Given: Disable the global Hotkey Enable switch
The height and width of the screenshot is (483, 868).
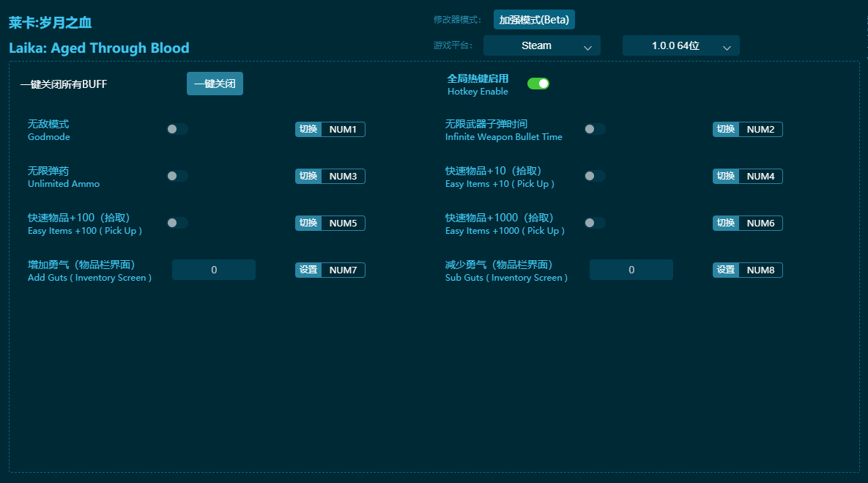Looking at the screenshot, I should coord(538,84).
